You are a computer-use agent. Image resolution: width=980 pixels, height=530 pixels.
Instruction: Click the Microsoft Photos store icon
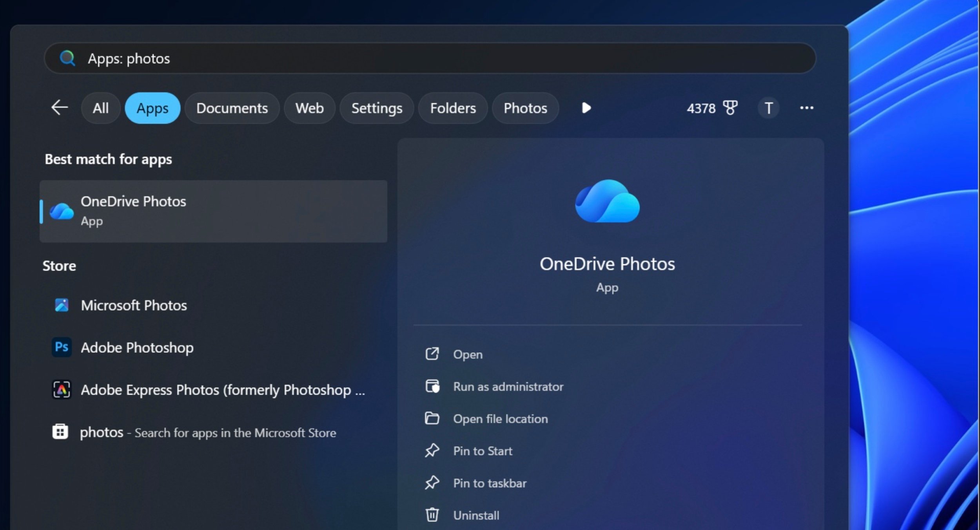pos(62,305)
